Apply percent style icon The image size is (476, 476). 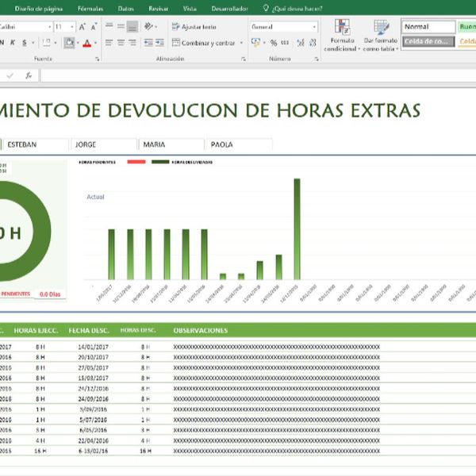274,43
